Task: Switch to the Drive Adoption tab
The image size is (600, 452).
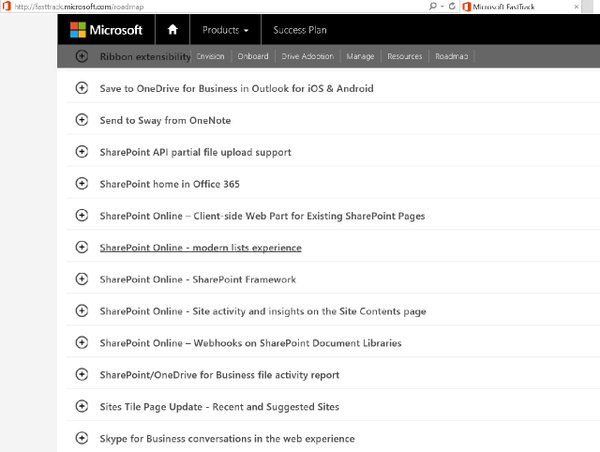Action: [308, 56]
